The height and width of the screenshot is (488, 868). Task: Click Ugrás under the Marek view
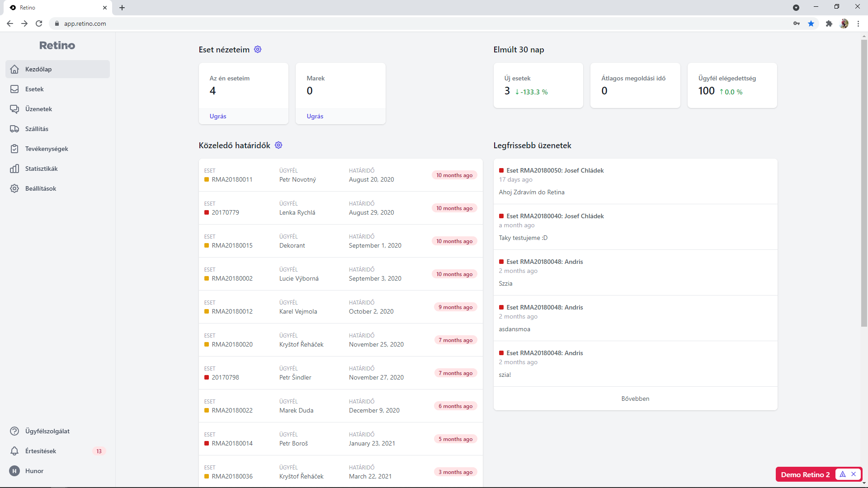point(315,116)
